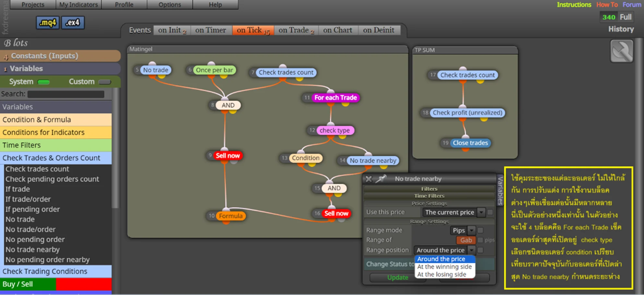644x295 pixels.
Task: Switch to on Init event tab
Action: click(172, 30)
